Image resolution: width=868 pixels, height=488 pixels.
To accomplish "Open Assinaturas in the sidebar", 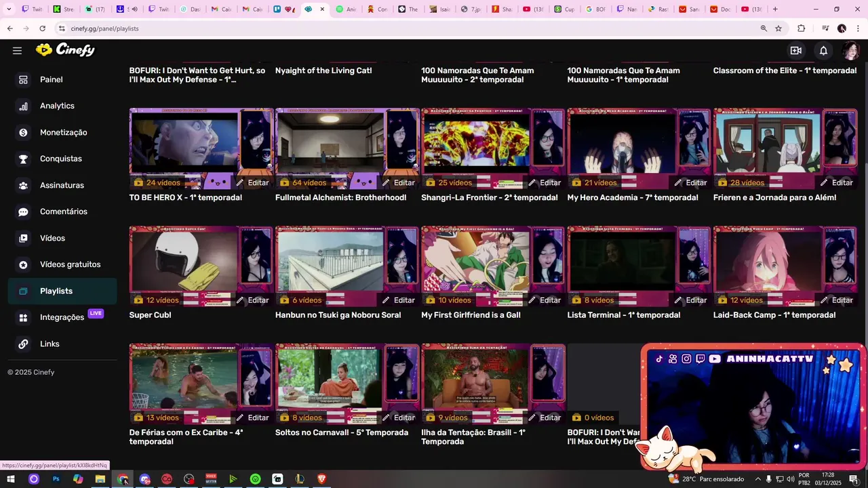I will click(x=62, y=185).
